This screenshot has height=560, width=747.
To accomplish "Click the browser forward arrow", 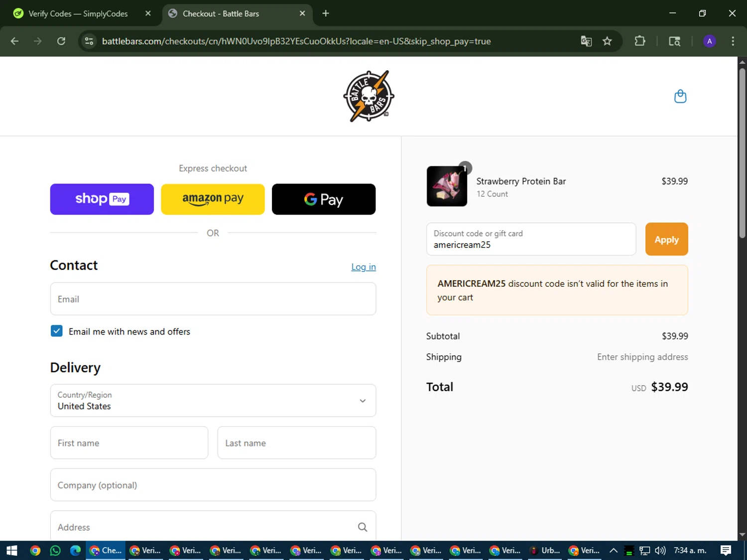I will tap(38, 41).
